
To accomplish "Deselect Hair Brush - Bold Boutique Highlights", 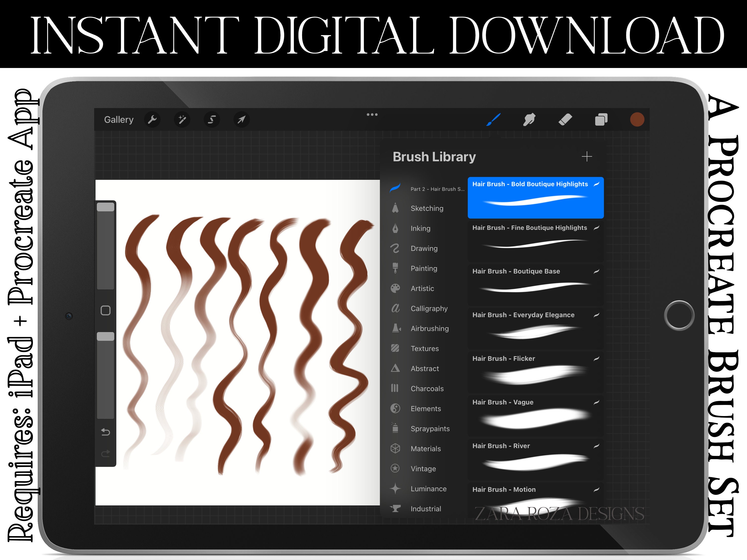I will tap(535, 198).
